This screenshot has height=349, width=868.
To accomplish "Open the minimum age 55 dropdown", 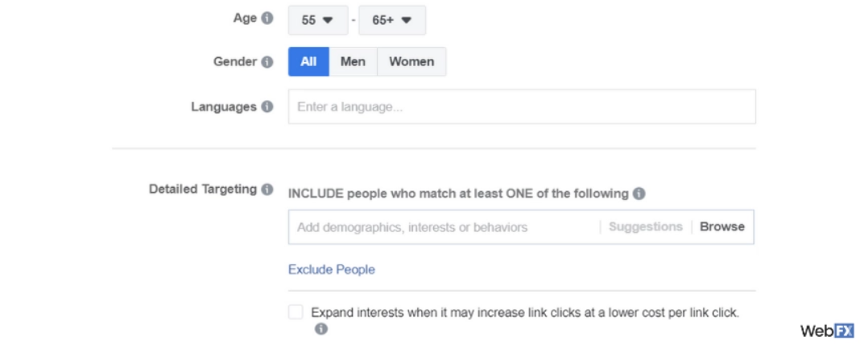I will (x=317, y=20).
